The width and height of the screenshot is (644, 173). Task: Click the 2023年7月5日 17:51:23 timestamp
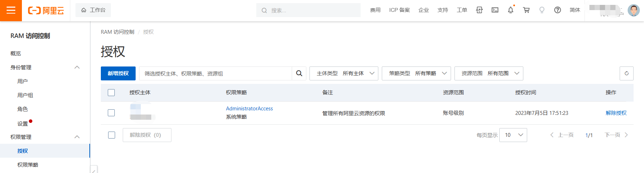542,113
